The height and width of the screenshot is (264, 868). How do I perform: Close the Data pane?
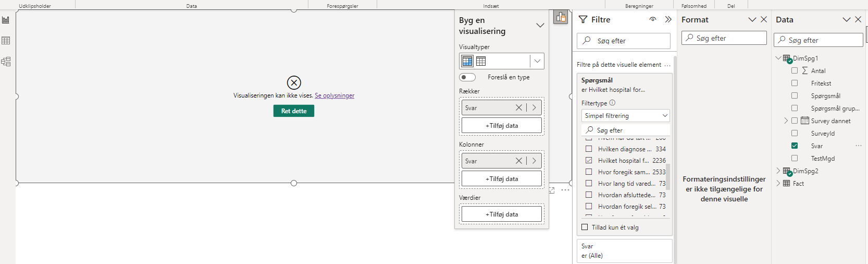pos(858,19)
